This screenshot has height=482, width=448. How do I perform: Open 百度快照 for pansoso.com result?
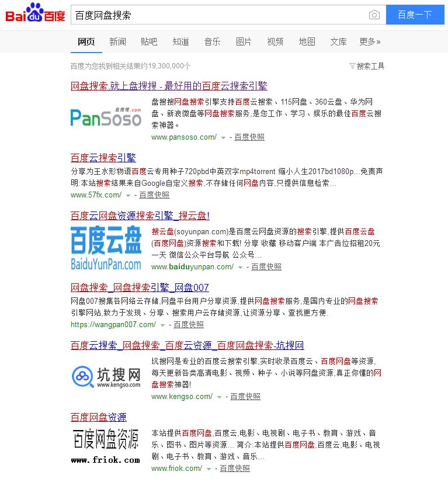[x=249, y=137]
